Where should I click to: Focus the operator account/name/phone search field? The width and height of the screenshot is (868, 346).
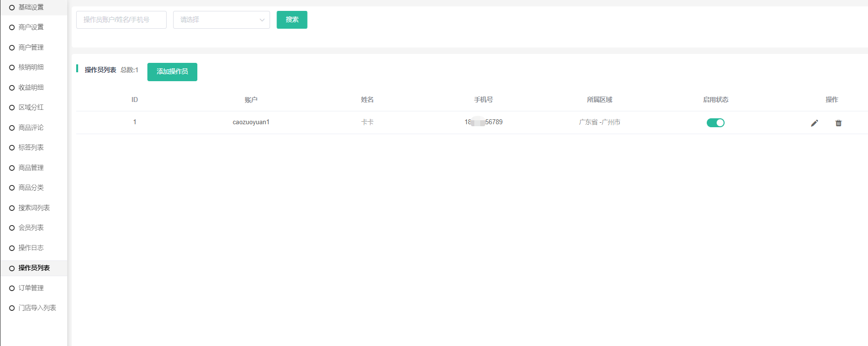coord(121,20)
